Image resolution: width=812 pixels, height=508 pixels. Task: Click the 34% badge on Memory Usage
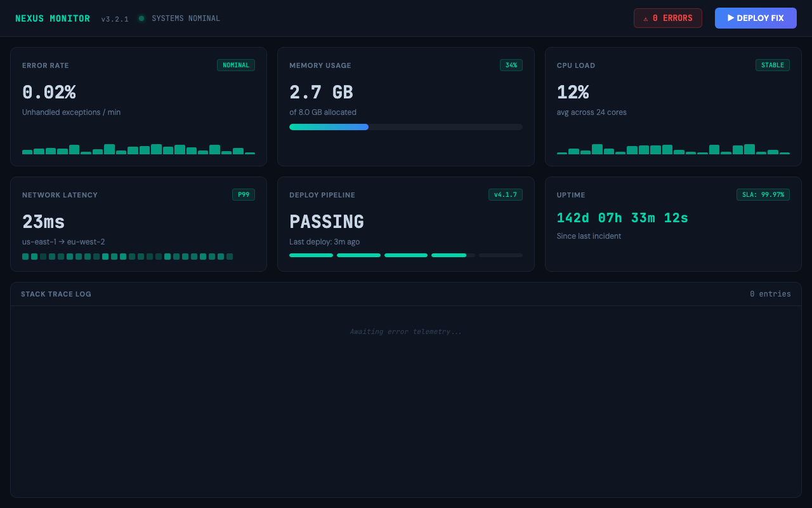[x=511, y=65]
